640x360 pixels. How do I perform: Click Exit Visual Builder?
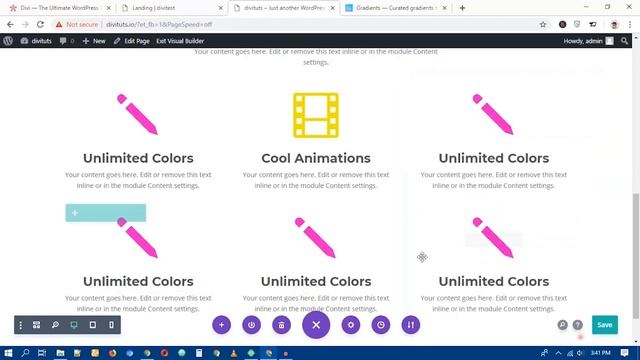point(180,41)
